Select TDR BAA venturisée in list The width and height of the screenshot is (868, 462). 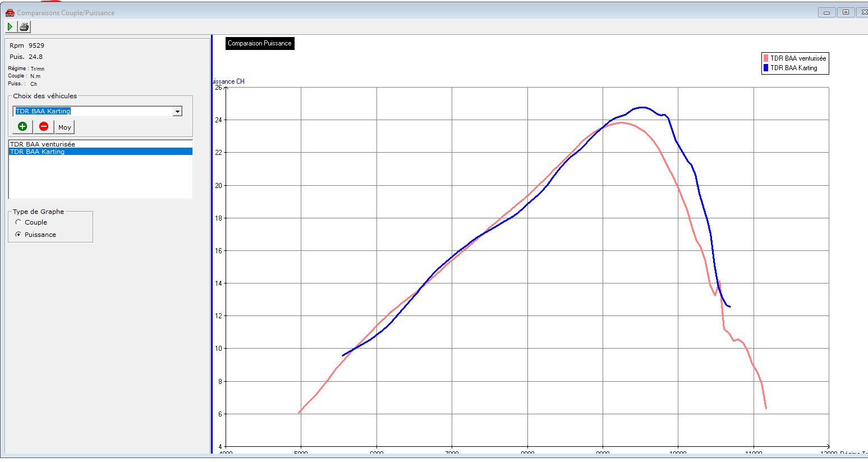click(100, 144)
